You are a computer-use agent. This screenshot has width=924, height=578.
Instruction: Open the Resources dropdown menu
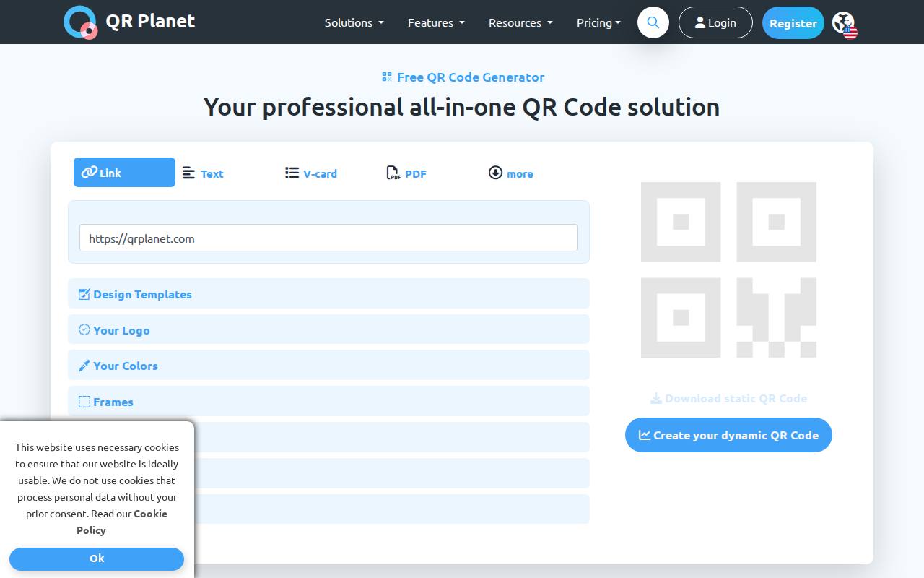(x=520, y=22)
